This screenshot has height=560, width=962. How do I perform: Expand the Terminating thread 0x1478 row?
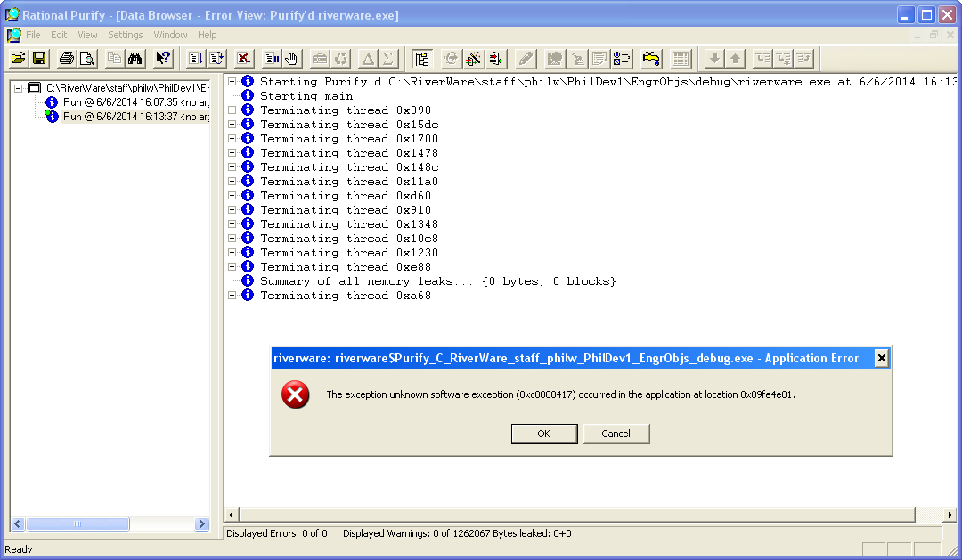[232, 153]
